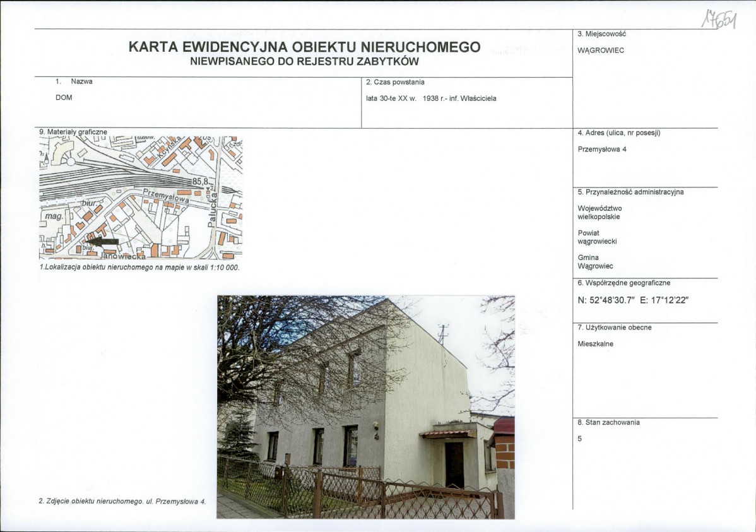
Task: Click the '7. Użytkowanie obecne' label
Action: click(614, 328)
